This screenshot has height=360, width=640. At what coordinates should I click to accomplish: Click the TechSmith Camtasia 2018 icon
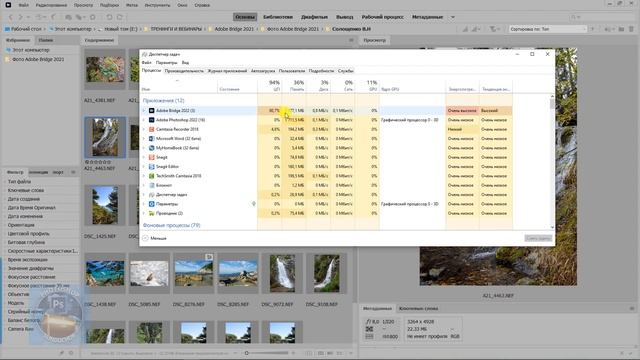[151, 176]
